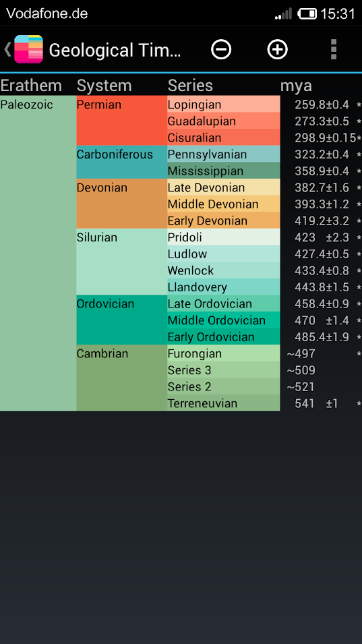The width and height of the screenshot is (362, 644).
Task: Select the Devonian system block
Action: pos(121,204)
